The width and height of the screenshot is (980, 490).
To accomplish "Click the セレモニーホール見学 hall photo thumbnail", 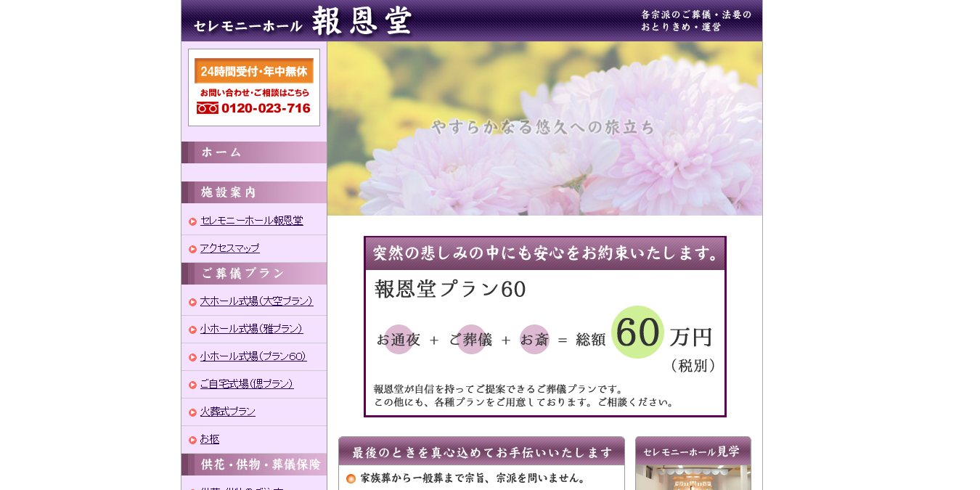I will pos(693,478).
